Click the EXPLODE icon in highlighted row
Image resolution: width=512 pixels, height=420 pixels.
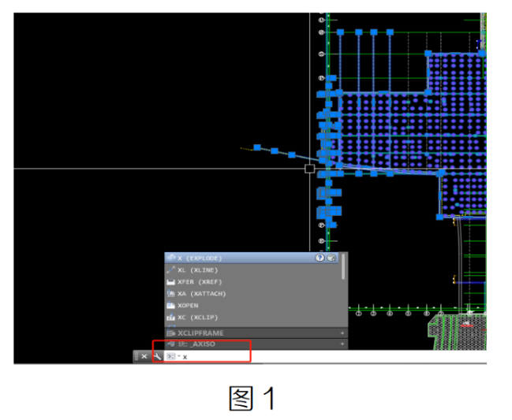170,258
